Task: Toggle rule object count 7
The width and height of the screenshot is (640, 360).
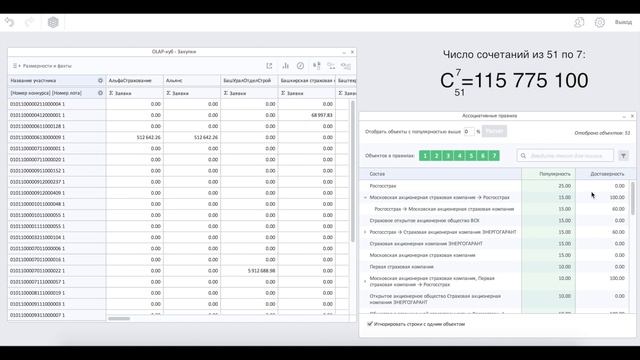Action: tap(494, 156)
